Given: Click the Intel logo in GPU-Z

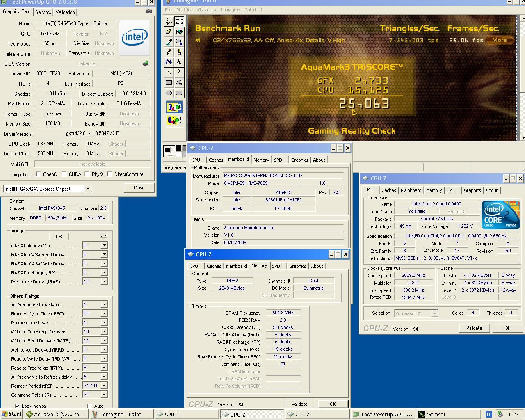Looking at the screenshot, I should click(134, 38).
